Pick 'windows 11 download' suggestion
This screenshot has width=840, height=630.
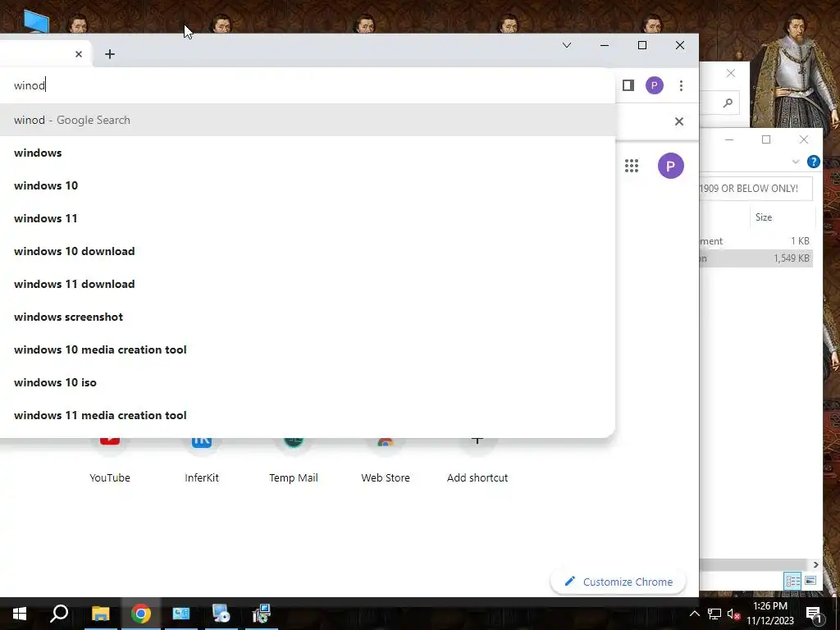308,284
